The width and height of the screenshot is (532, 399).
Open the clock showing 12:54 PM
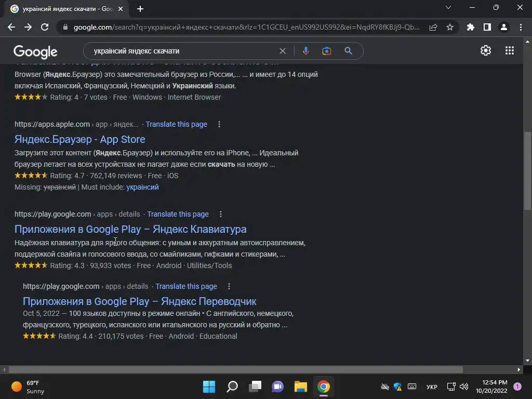pyautogui.click(x=491, y=387)
